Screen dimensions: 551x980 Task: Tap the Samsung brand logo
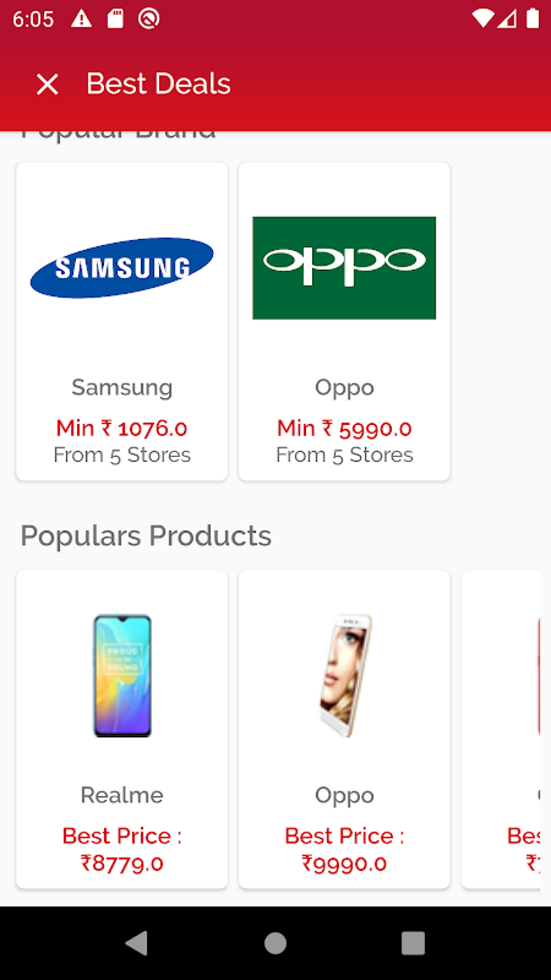122,268
